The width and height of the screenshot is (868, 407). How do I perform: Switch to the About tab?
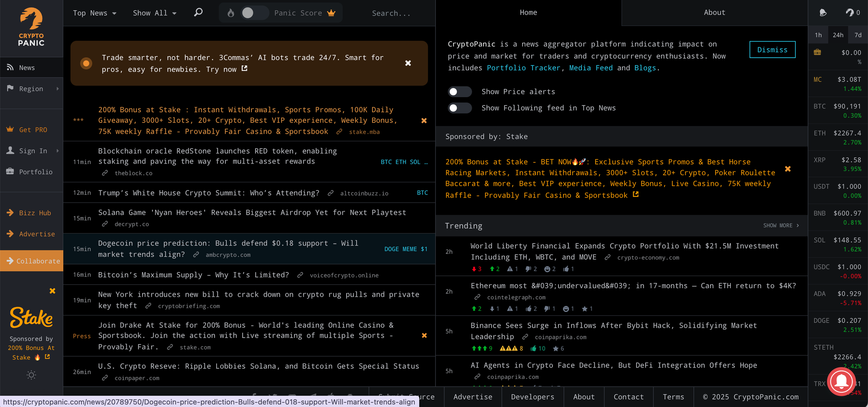pyautogui.click(x=714, y=13)
